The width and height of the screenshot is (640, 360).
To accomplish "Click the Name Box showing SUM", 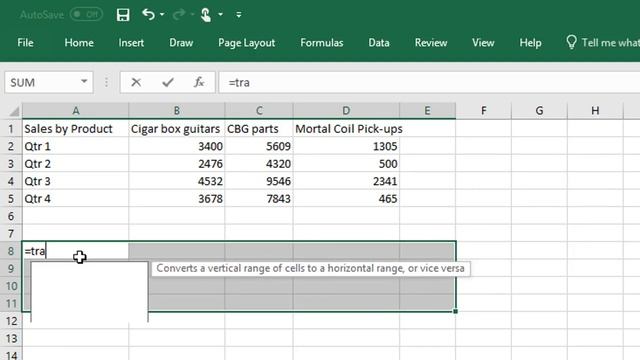I will pyautogui.click(x=49, y=82).
